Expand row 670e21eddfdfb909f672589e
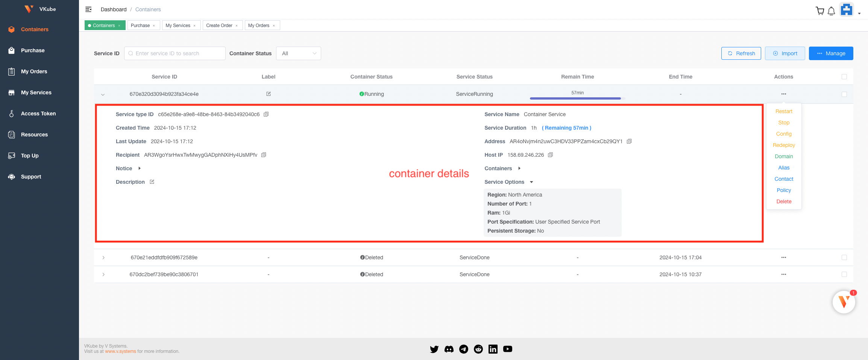This screenshot has height=360, width=868. tap(103, 257)
